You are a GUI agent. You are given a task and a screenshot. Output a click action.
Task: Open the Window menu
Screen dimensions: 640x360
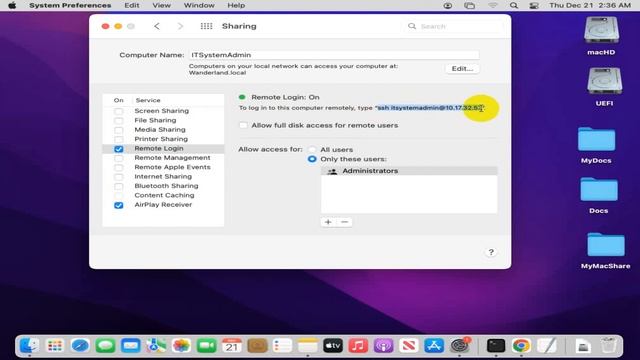click(x=199, y=5)
